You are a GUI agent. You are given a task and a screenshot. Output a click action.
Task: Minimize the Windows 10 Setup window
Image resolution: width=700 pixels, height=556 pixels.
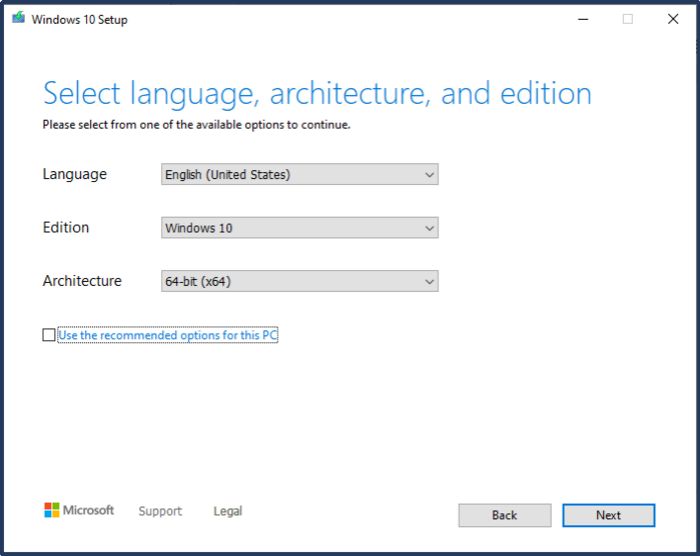click(x=581, y=18)
